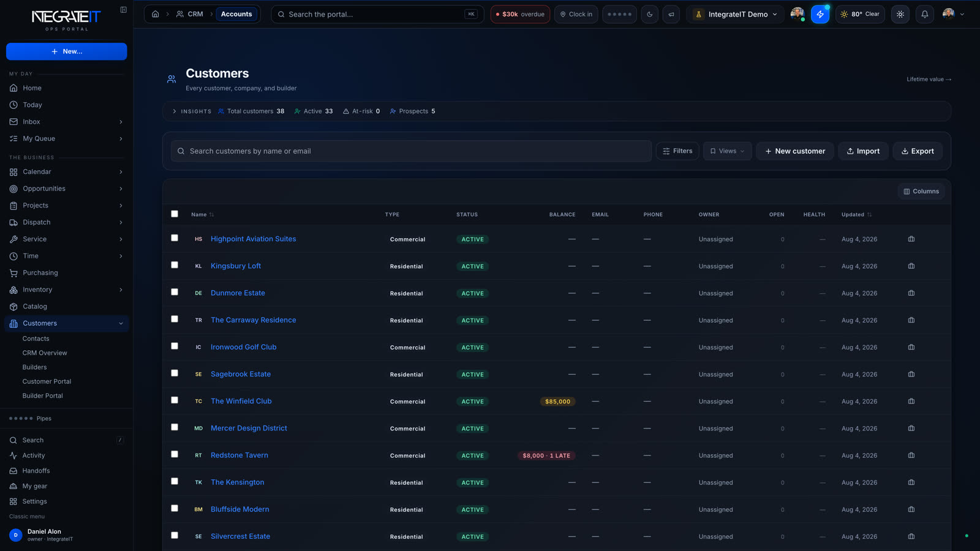This screenshot has width=980, height=551.
Task: Open Handoffs in sidebar
Action: click(66, 471)
